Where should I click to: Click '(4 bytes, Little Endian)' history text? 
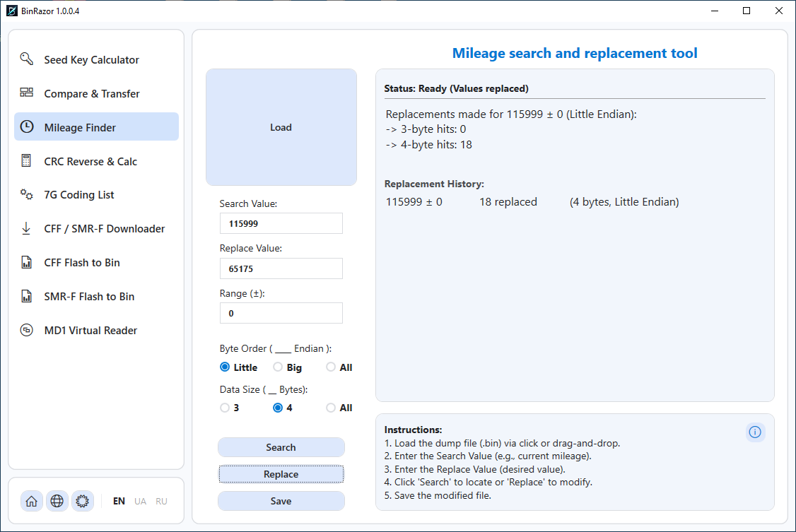click(624, 202)
